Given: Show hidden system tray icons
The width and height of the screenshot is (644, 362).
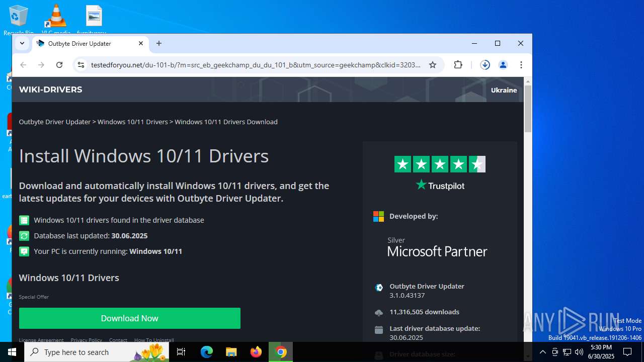Looking at the screenshot, I should [x=543, y=352].
